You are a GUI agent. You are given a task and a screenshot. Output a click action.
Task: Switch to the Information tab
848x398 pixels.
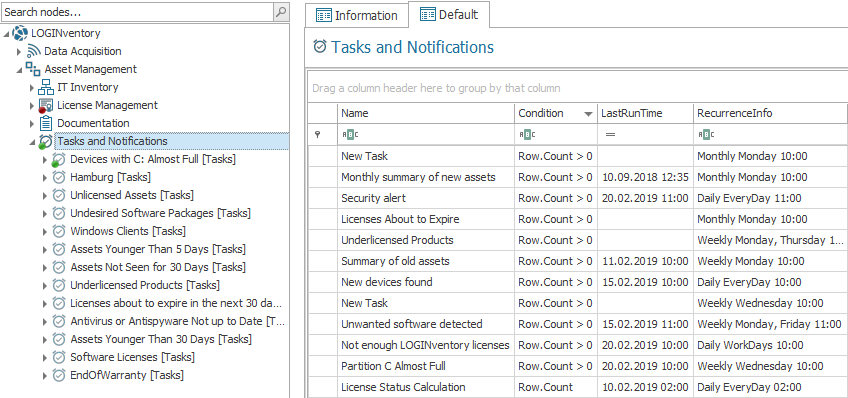click(357, 16)
